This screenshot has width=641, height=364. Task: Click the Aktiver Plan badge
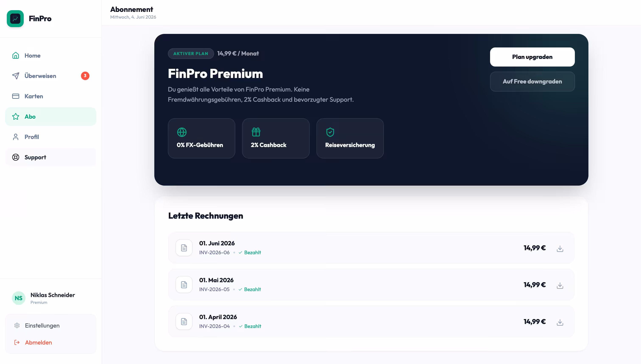[191, 54]
